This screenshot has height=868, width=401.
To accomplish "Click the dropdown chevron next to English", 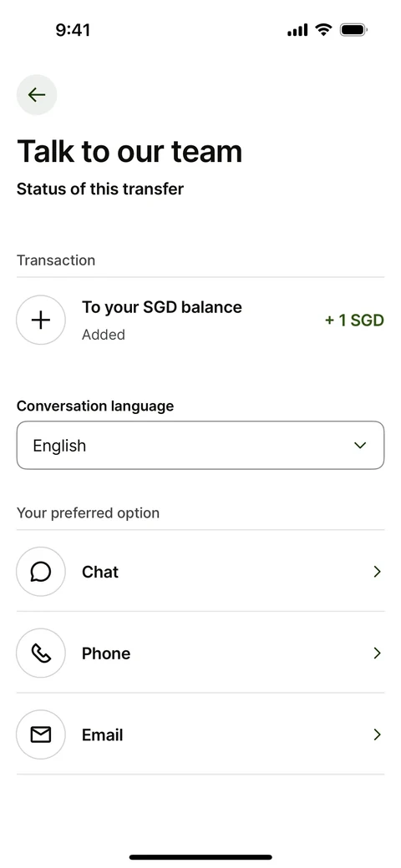I will click(361, 446).
